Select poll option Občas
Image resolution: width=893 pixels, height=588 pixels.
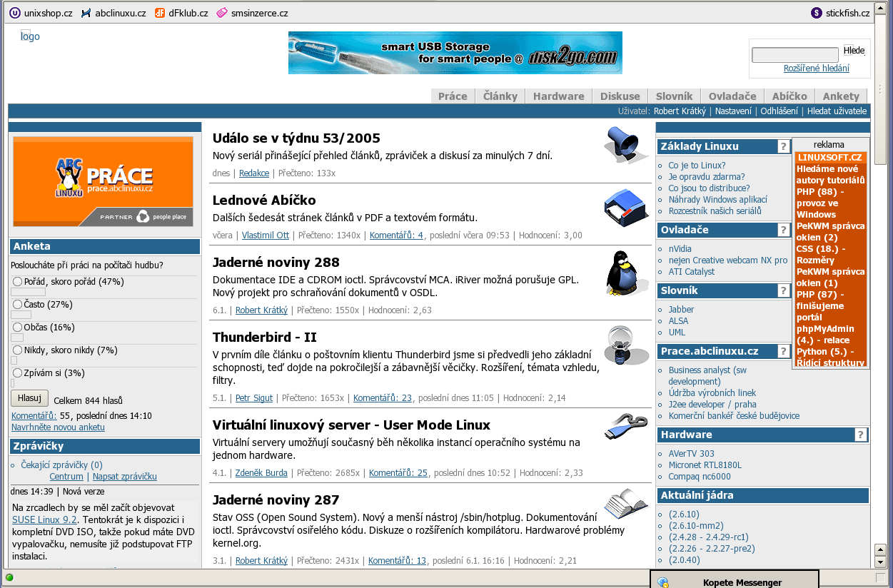(18, 328)
